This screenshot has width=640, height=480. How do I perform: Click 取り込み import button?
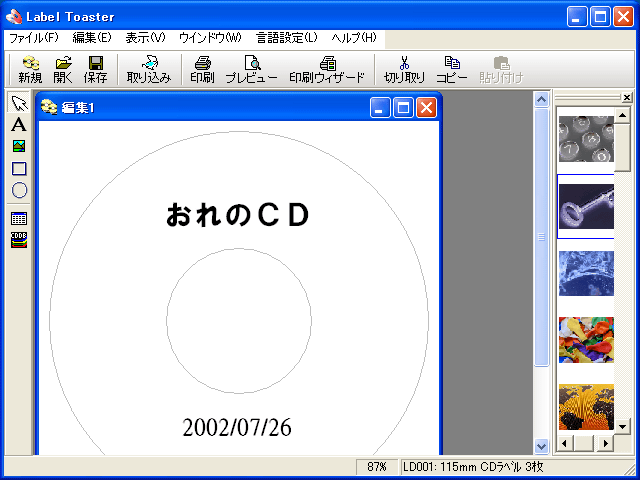149,69
